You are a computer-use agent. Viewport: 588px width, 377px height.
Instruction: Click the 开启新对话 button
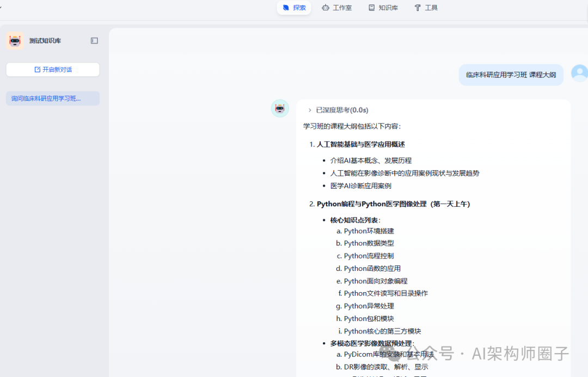point(52,69)
